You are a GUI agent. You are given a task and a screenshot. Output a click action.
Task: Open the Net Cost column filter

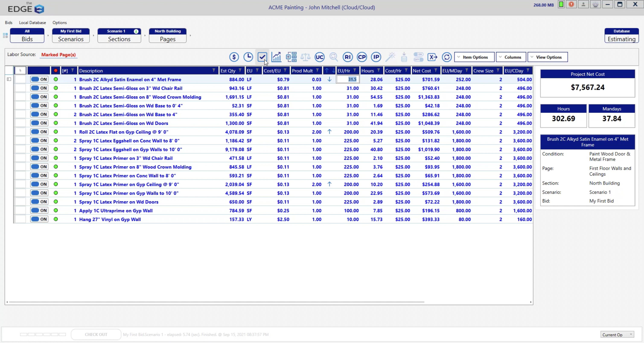(436, 70)
